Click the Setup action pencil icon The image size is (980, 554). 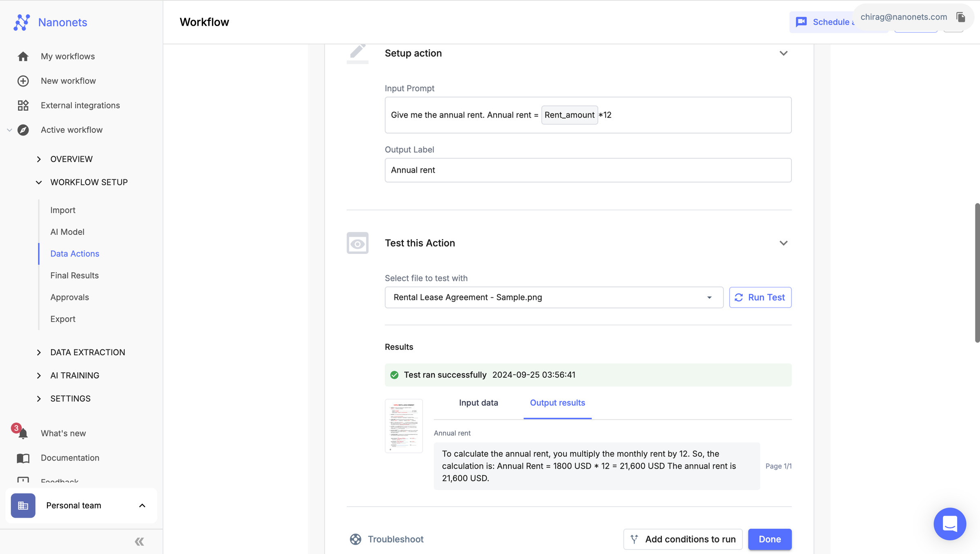tap(357, 52)
